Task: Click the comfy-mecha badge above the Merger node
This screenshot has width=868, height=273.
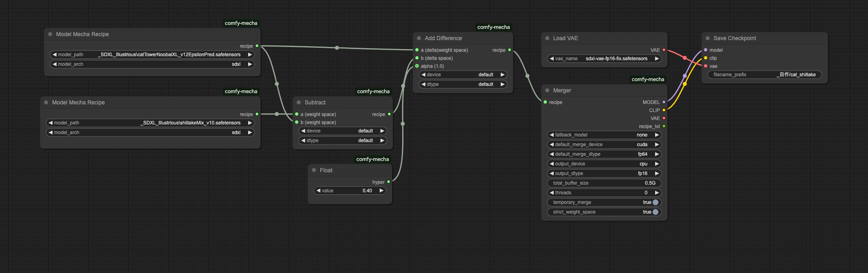Action: coord(648,79)
